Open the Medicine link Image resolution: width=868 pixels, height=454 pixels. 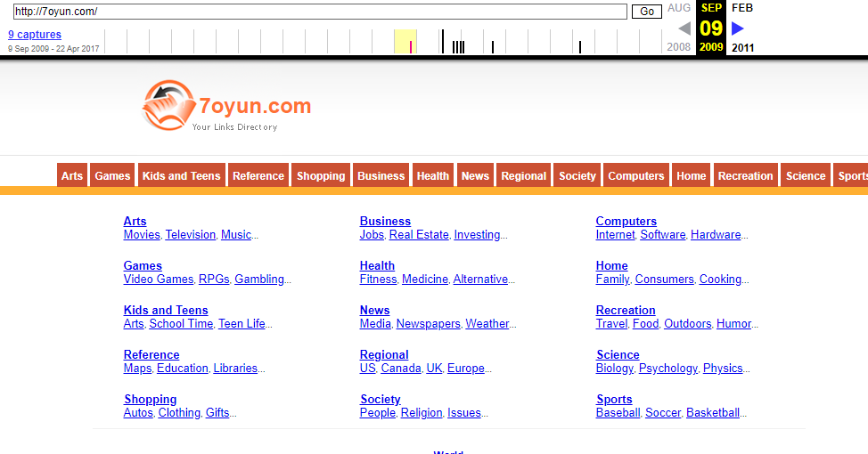425,280
